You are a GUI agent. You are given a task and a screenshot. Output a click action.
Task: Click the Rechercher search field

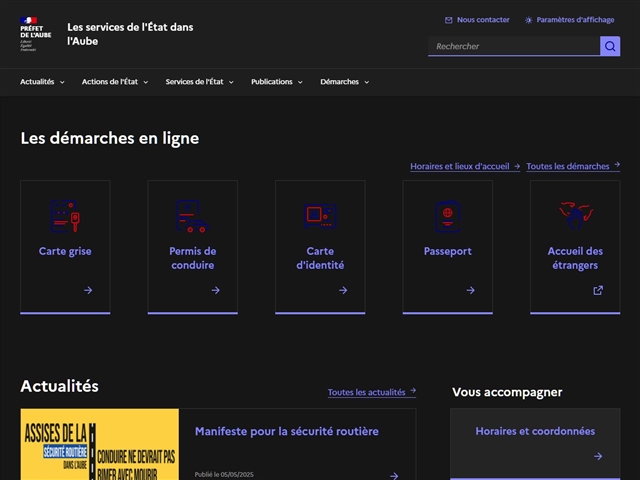[x=514, y=46]
